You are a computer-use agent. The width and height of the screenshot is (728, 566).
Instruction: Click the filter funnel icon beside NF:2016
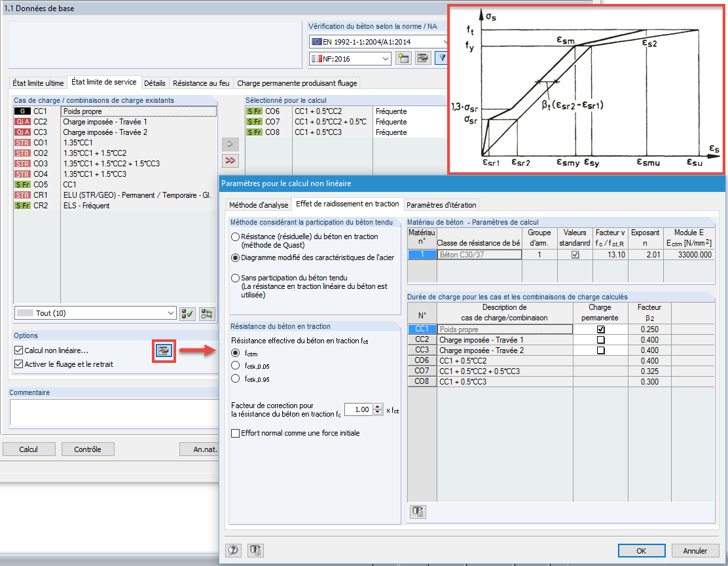pyautogui.click(x=441, y=58)
